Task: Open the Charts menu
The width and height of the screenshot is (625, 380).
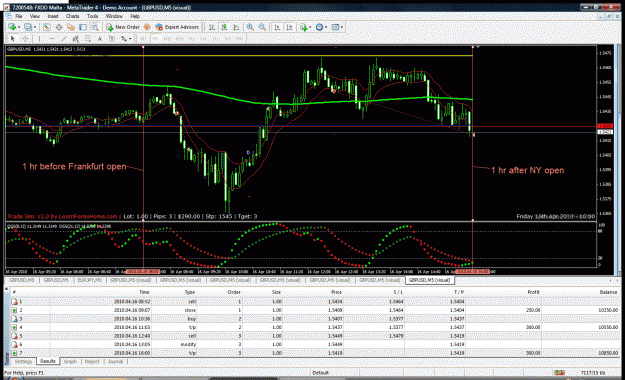Action: (x=73, y=16)
